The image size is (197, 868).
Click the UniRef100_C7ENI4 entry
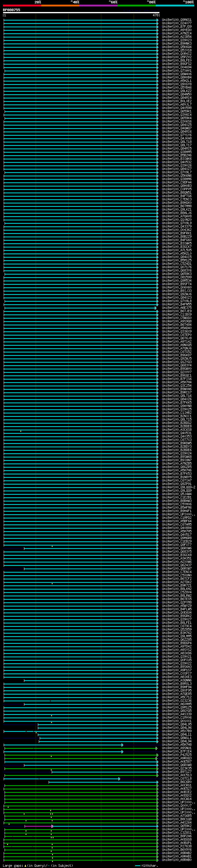click(x=177, y=572)
